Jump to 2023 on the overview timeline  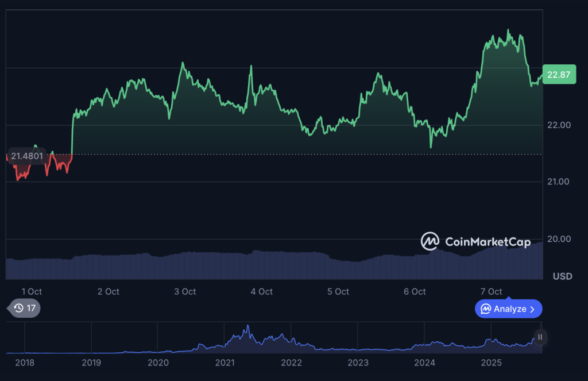(x=358, y=363)
